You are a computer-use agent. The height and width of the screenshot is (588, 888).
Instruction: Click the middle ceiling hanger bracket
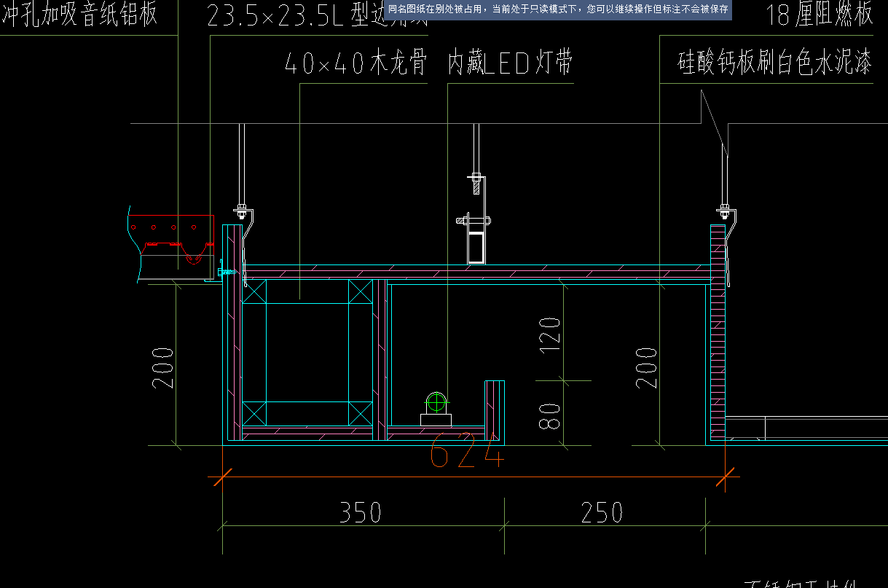click(x=475, y=219)
